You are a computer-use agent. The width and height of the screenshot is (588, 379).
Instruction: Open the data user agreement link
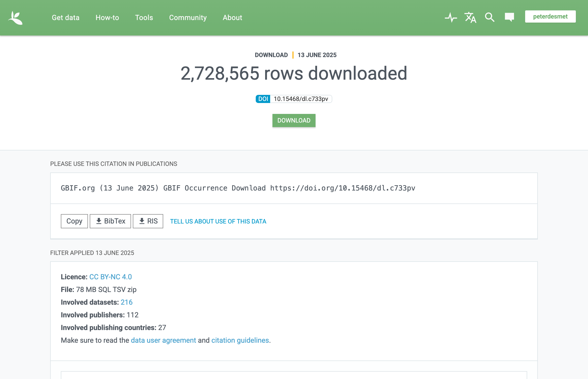tap(163, 340)
